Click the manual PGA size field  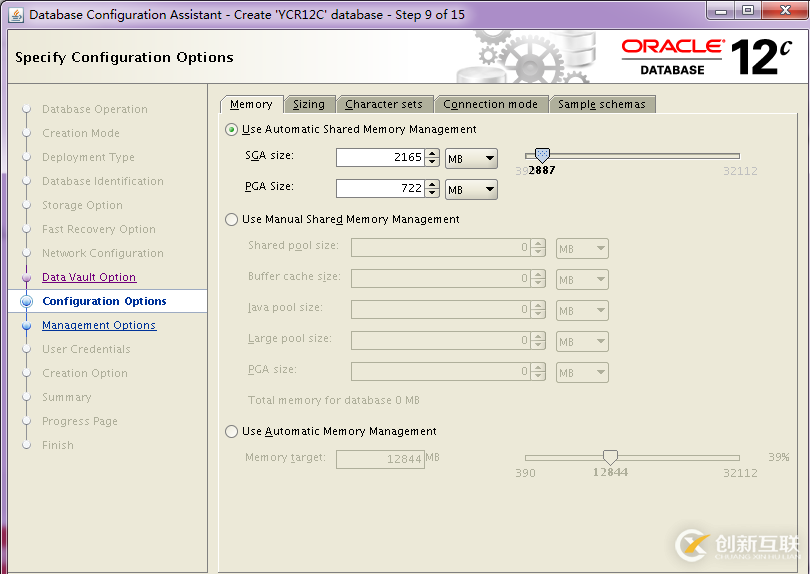pos(441,372)
